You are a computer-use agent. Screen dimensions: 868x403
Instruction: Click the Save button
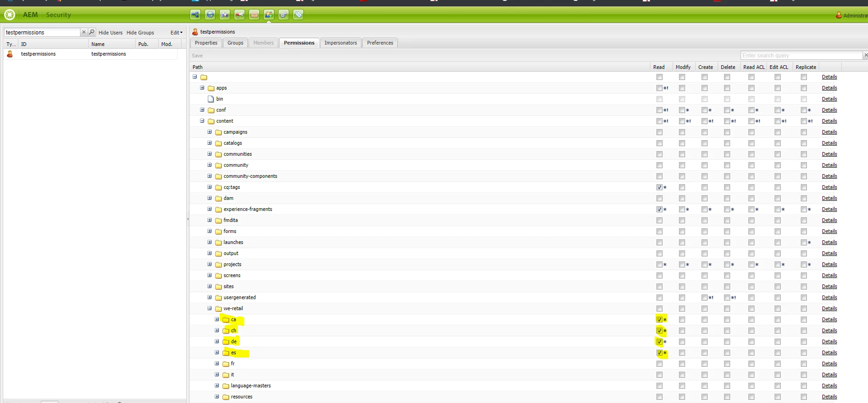197,56
